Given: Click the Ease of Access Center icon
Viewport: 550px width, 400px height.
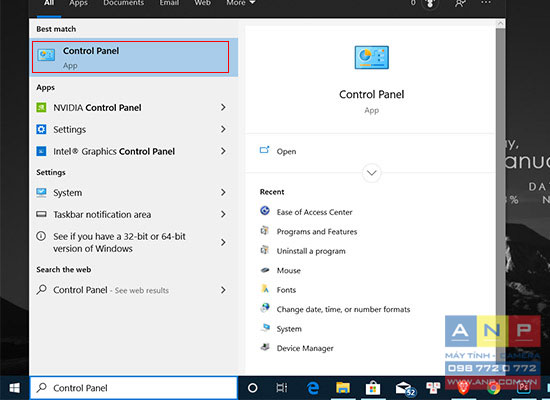Looking at the screenshot, I should 265,211.
